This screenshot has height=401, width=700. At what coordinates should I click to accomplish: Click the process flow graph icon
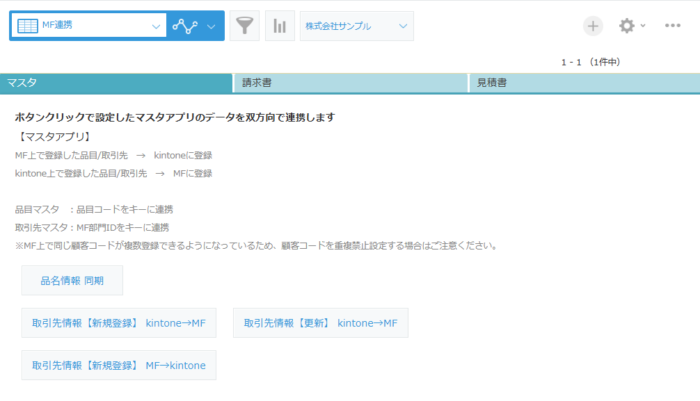click(185, 26)
